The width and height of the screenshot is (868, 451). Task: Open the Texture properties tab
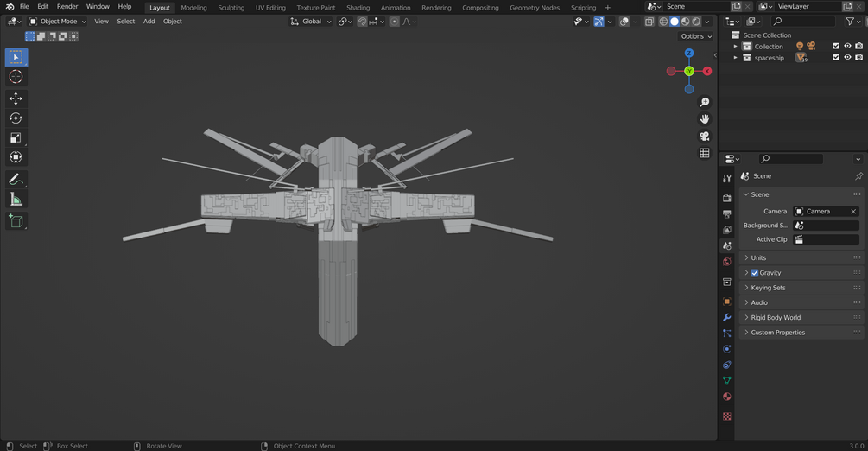point(727,416)
